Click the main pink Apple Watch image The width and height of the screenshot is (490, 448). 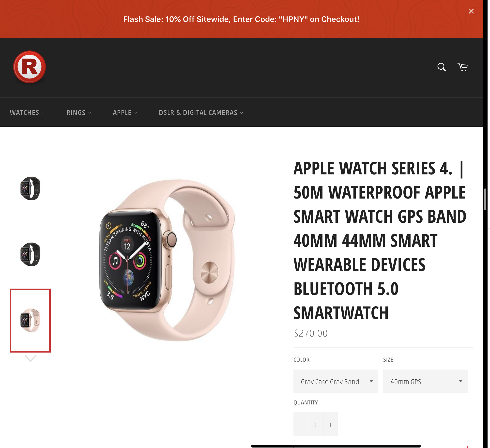tap(167, 260)
